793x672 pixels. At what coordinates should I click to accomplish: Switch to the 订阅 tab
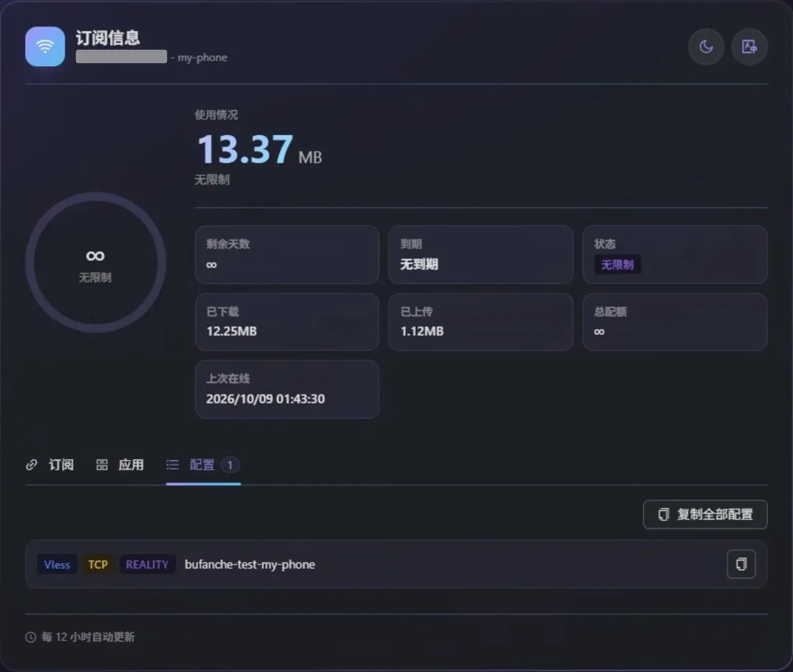50,465
